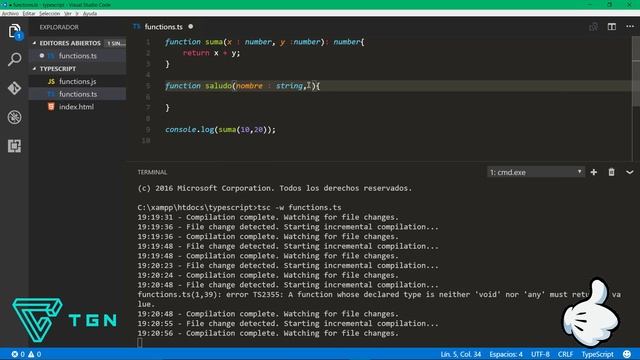Open the feedback smiley in status bar
This screenshot has height=360, width=640.
(627, 354)
